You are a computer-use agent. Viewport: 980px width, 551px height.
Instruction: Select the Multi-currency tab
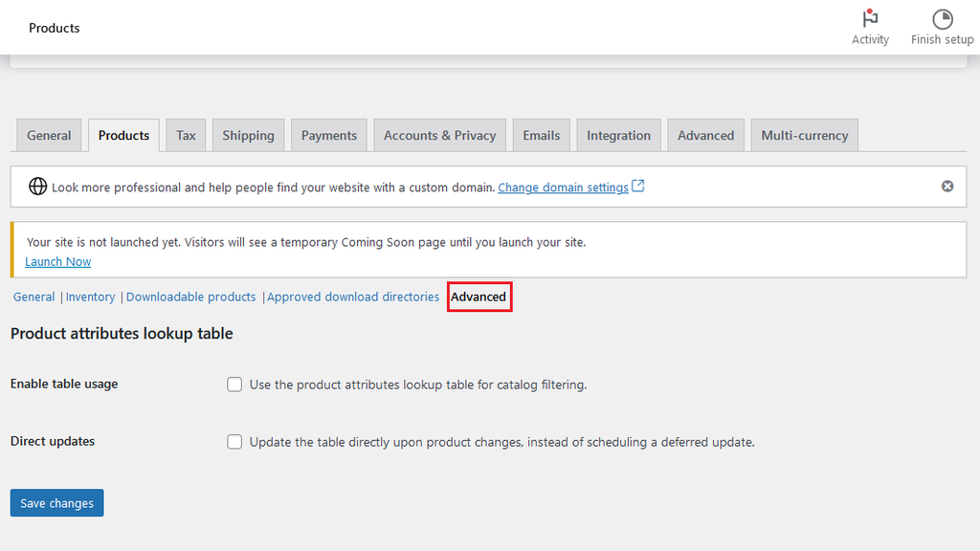tap(804, 136)
